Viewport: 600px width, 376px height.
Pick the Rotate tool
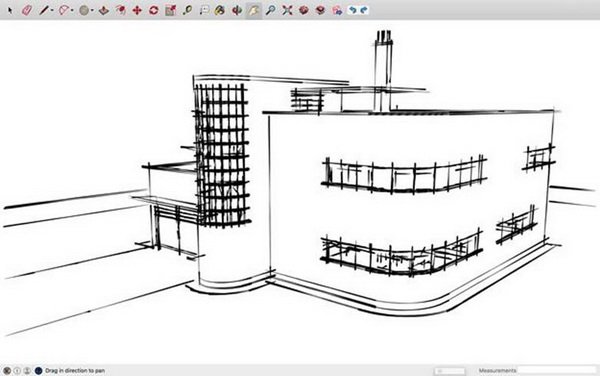(x=154, y=10)
